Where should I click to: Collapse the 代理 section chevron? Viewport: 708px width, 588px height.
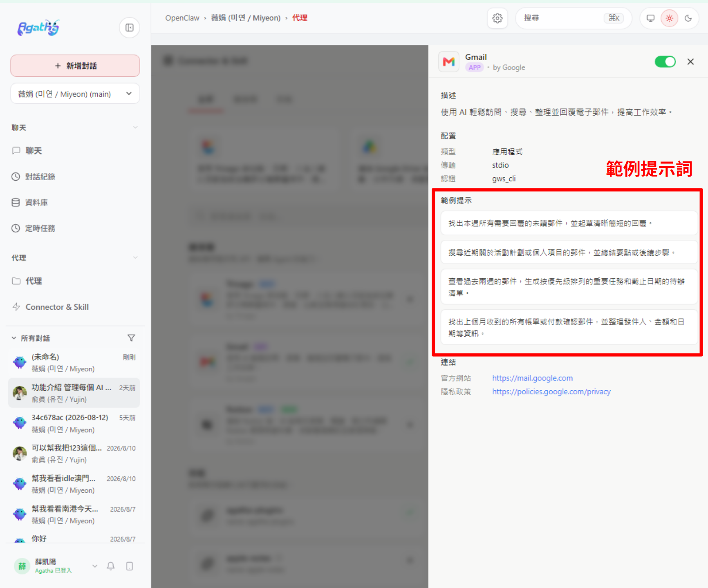click(135, 258)
